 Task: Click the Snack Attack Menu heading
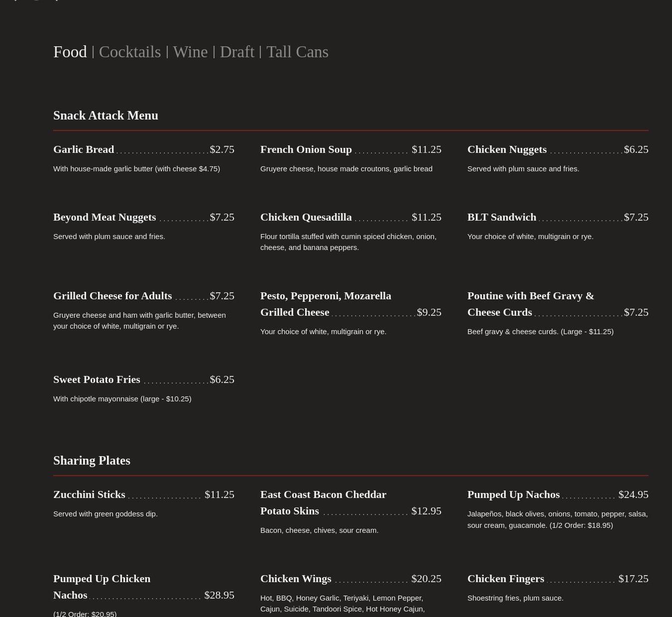pos(106,116)
